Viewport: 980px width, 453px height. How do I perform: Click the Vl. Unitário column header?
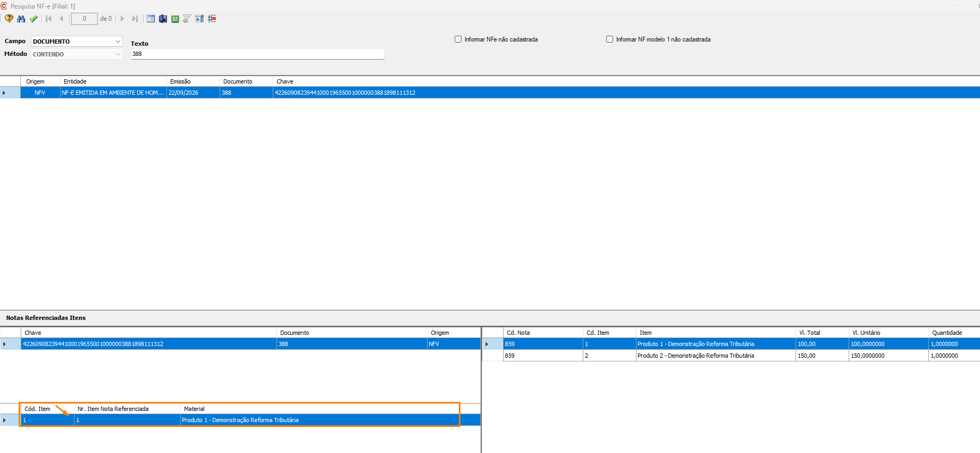click(x=889, y=333)
